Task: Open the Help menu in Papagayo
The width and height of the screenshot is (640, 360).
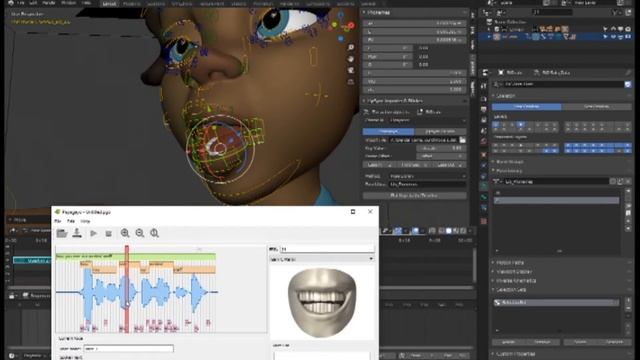Action: 85,221
